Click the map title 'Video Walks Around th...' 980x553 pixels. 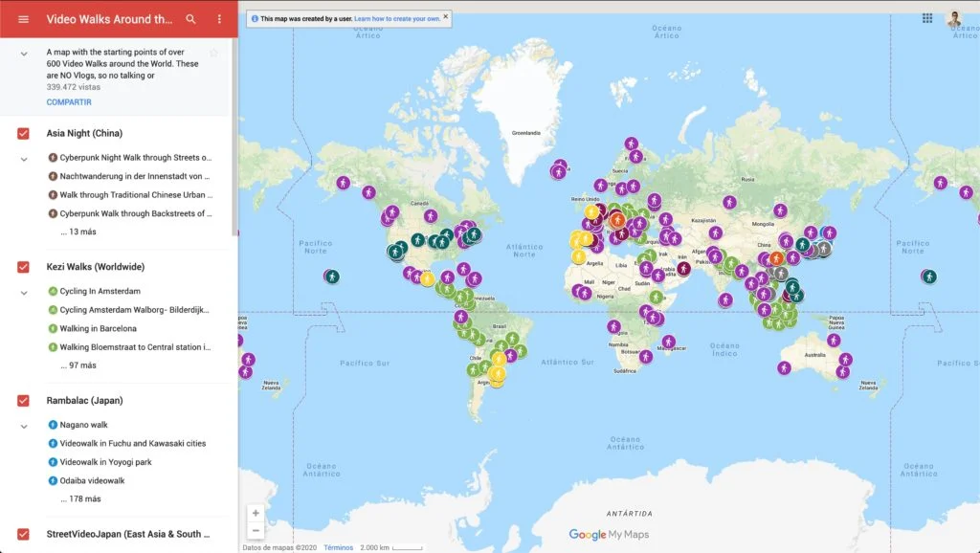pyautogui.click(x=109, y=19)
